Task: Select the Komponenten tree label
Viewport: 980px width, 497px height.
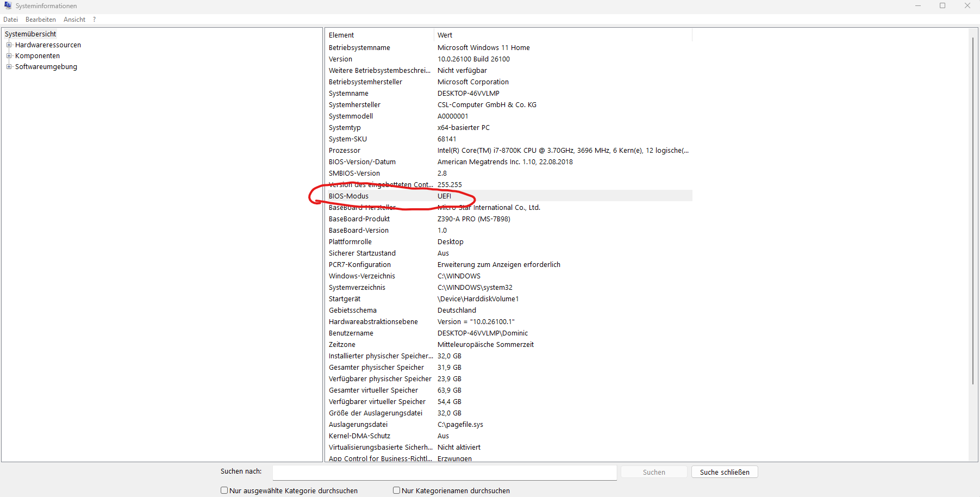Action: 38,56
